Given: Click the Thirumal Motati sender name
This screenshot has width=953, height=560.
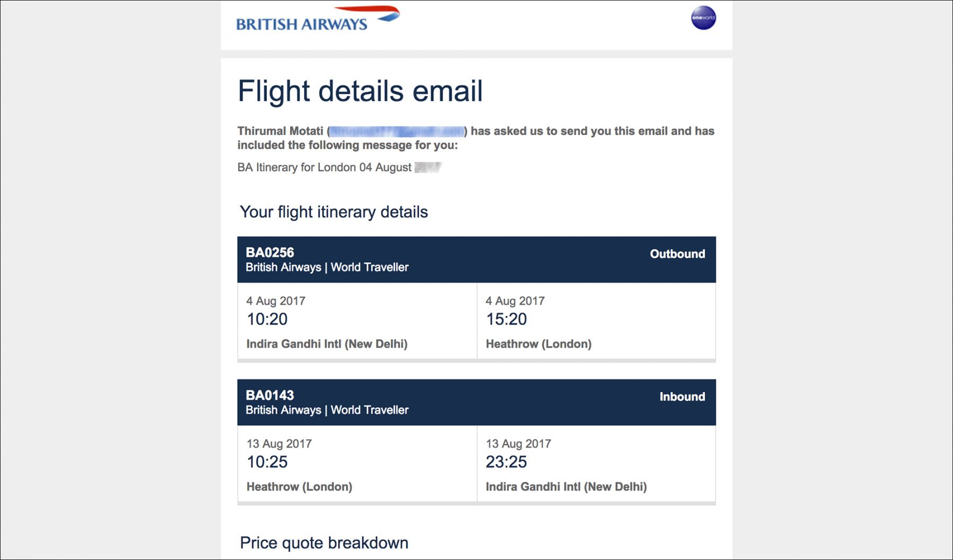Looking at the screenshot, I should (x=280, y=131).
